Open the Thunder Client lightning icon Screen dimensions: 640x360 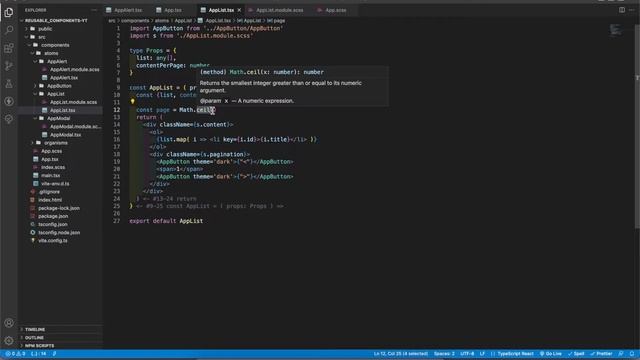(x=9, y=101)
